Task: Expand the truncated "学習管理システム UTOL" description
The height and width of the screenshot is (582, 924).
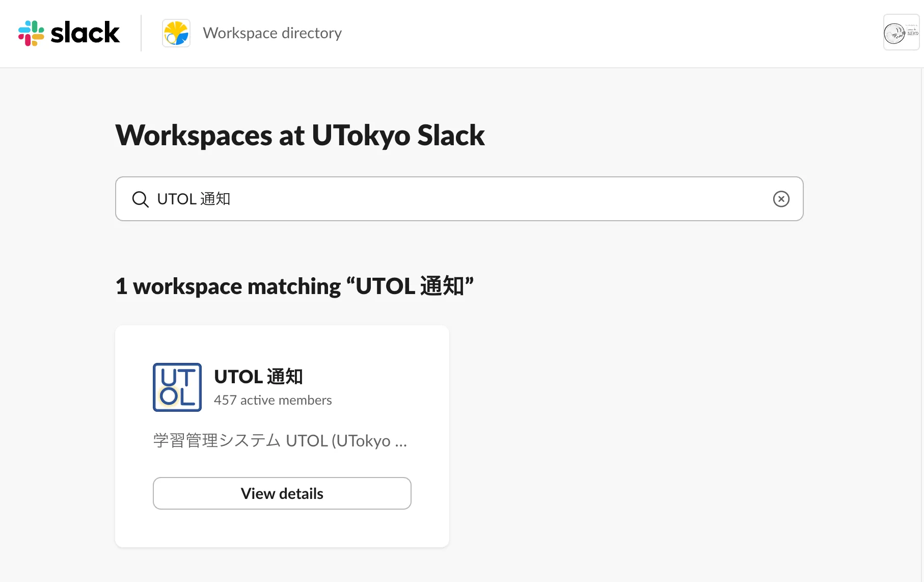Action: click(280, 440)
